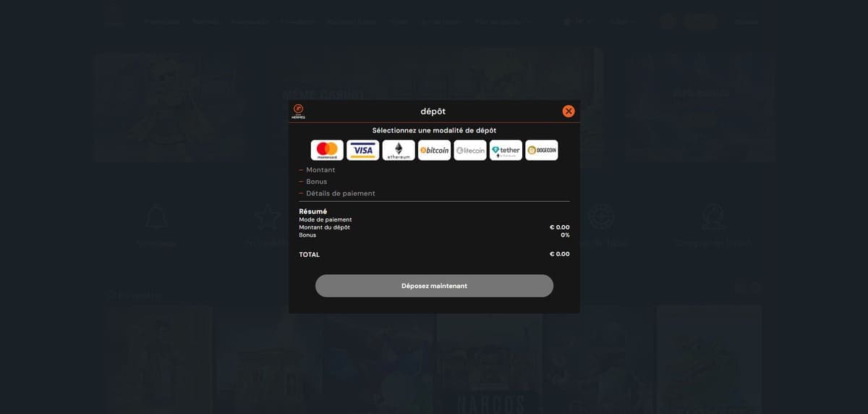Click the dimmed target icon right of dialog
This screenshot has width=868, height=414.
point(601,216)
